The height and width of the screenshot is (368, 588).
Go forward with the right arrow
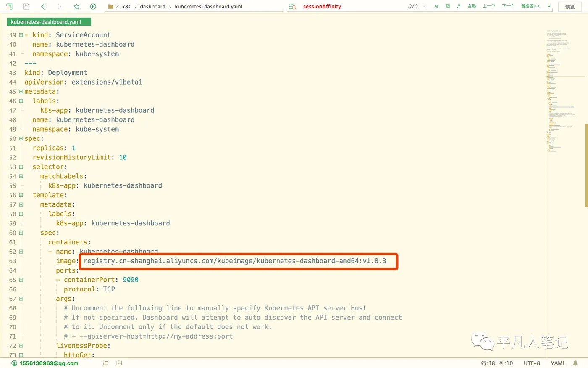click(x=59, y=6)
